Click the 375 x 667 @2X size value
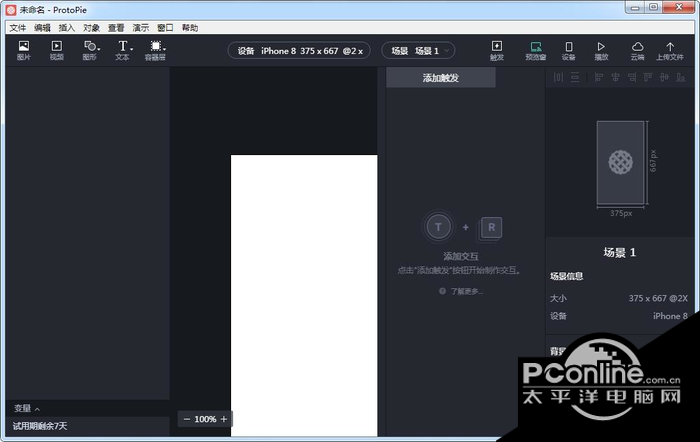 658,298
